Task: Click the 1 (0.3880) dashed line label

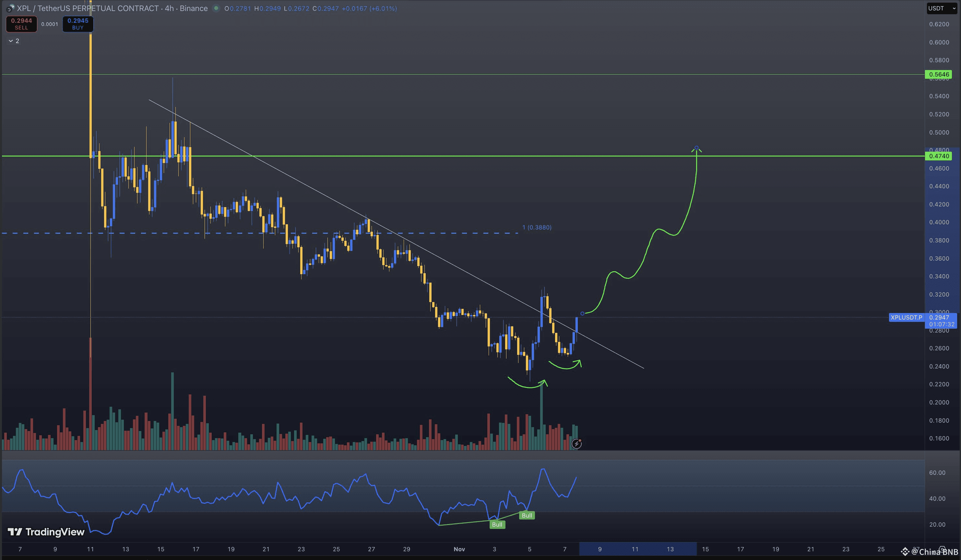Action: pos(537,227)
